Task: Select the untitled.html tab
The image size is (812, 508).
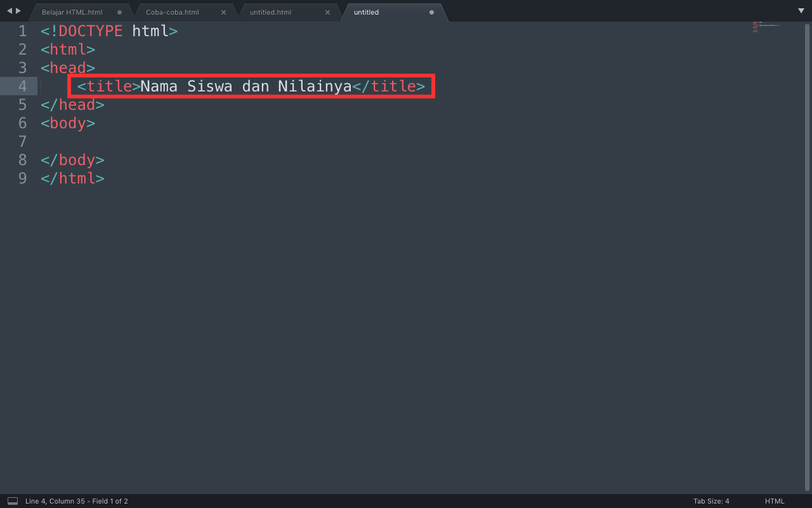Action: point(270,11)
